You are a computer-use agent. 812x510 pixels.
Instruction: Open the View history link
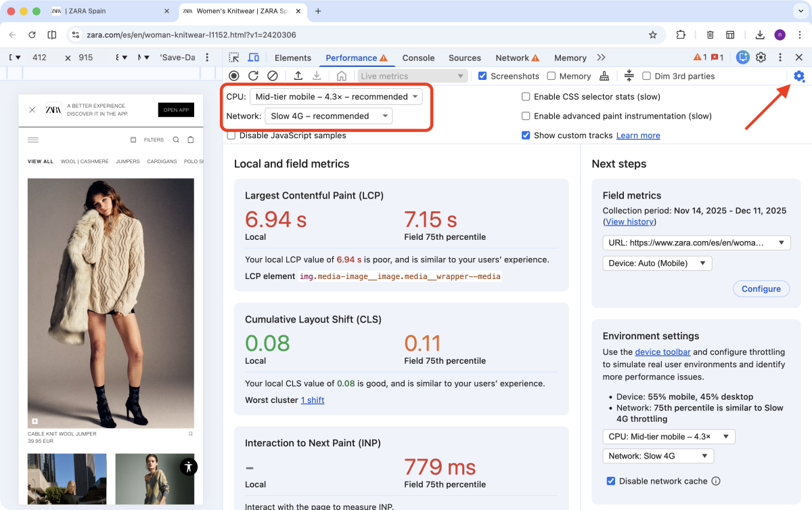(x=629, y=221)
